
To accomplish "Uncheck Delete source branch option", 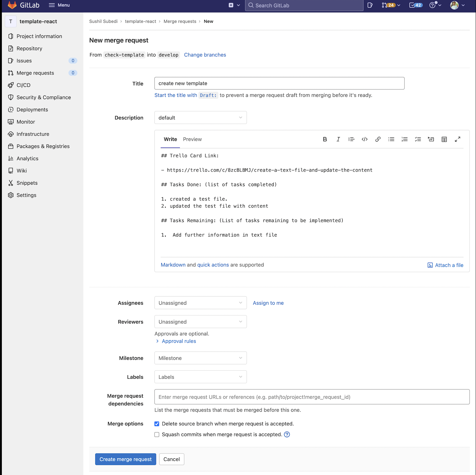I will pos(157,424).
